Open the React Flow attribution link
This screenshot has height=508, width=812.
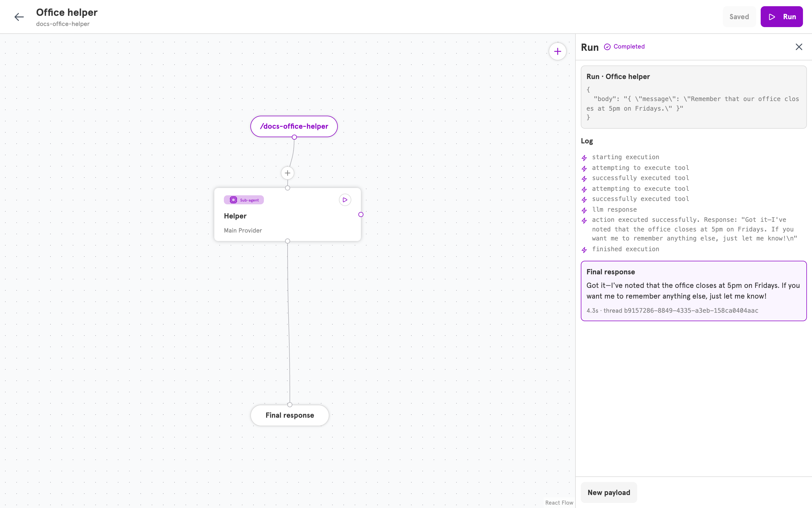coord(559,503)
